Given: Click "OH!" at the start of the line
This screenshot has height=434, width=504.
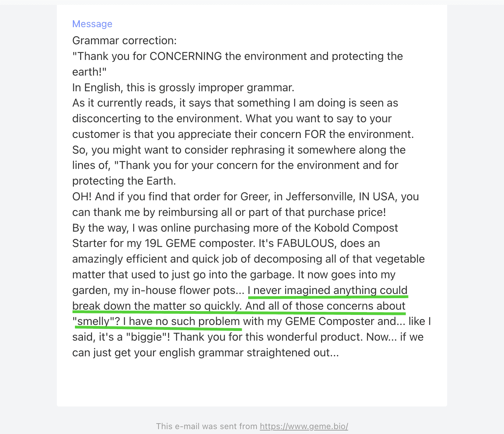Looking at the screenshot, I should (x=82, y=197).
